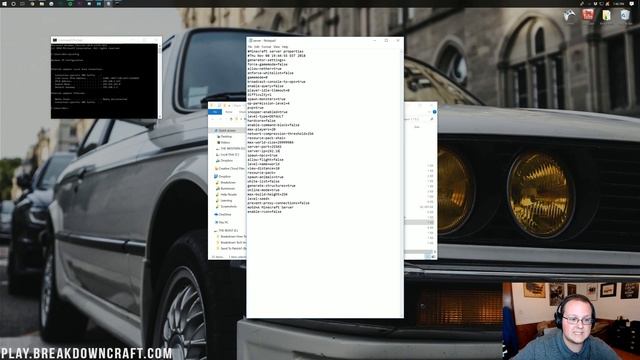
Task: Click the line 'spawn-monsters=true' in Notepad
Action: point(267,99)
